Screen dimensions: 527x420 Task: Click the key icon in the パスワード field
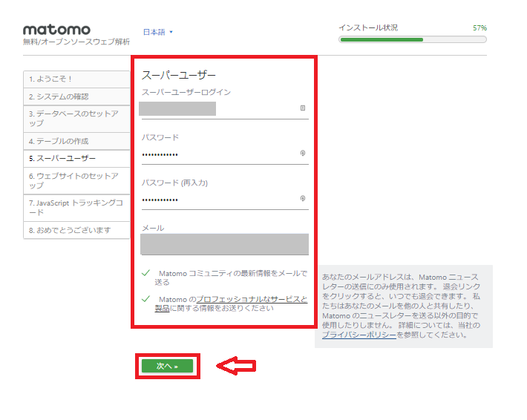pos(303,153)
